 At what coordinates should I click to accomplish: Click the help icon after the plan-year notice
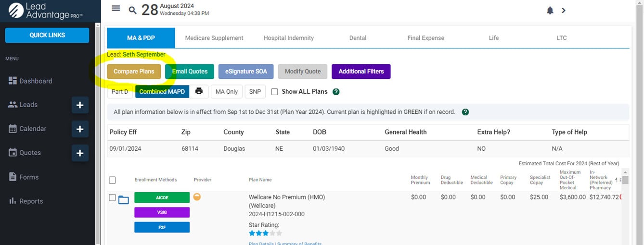(x=465, y=112)
